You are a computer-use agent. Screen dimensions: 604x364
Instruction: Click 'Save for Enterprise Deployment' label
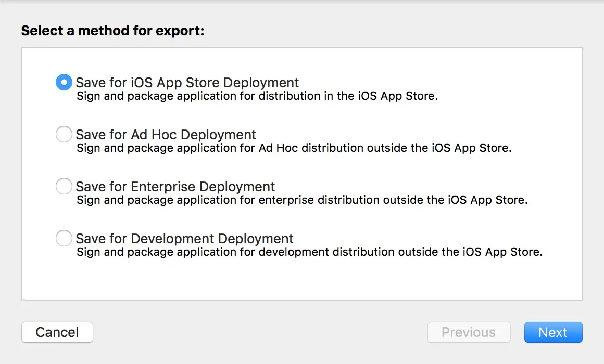coord(175,187)
